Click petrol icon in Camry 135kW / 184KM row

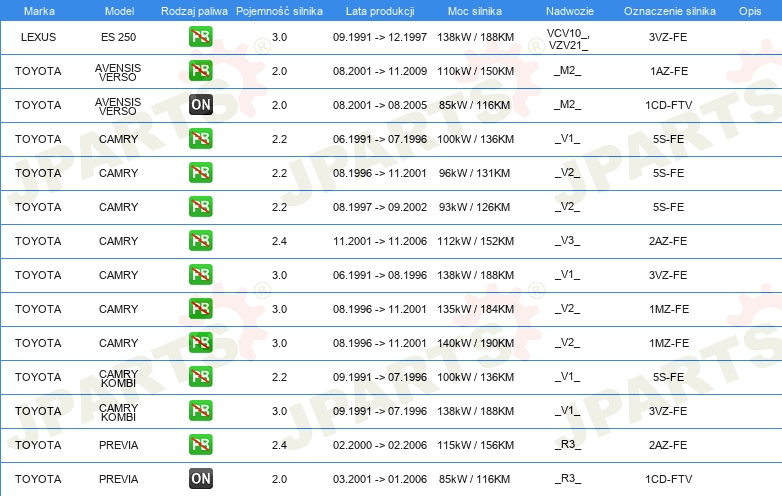200,309
